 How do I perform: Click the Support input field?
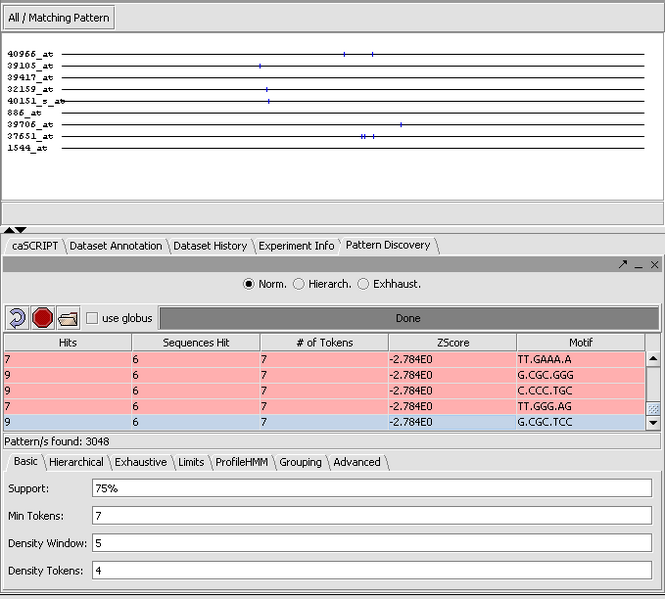(372, 488)
